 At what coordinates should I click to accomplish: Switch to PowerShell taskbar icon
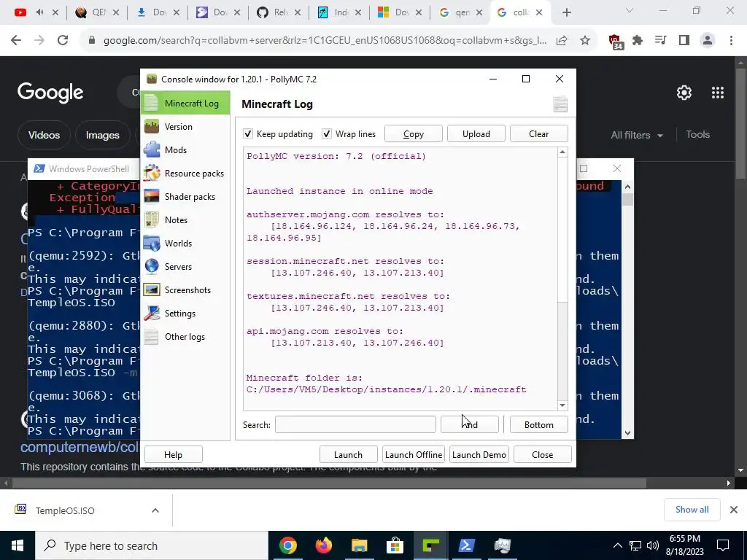[x=466, y=545]
